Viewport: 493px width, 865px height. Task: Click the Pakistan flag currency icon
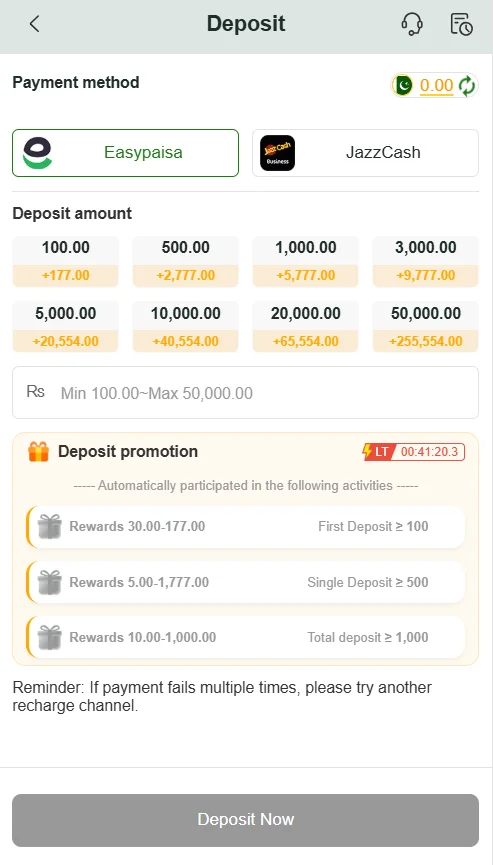404,86
